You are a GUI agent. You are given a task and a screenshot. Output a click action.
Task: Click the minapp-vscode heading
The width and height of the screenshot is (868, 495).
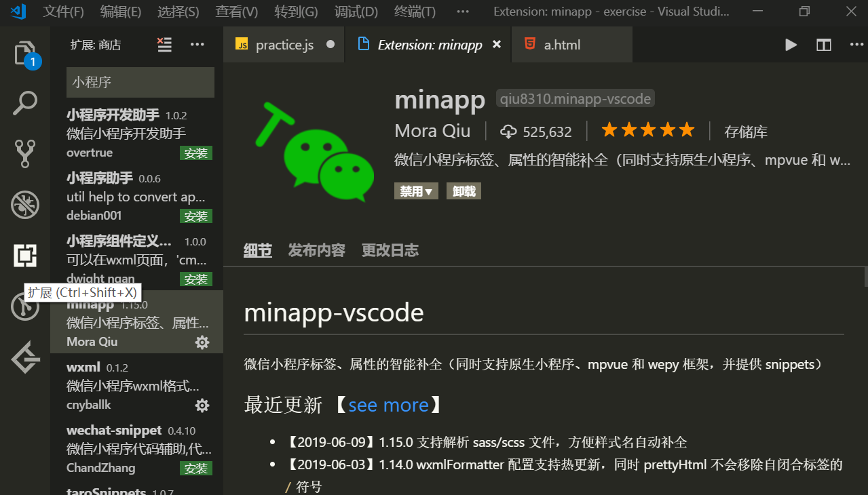pyautogui.click(x=334, y=313)
